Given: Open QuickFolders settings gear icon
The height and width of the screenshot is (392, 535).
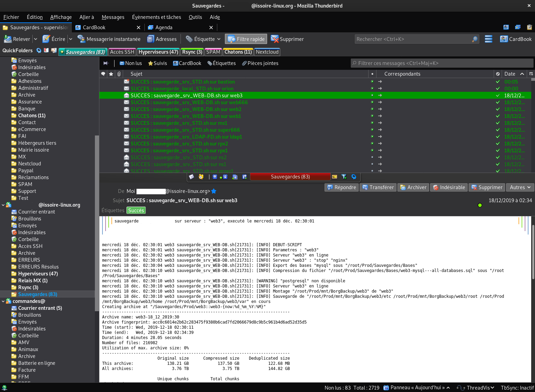Looking at the screenshot, I should click(39, 51).
